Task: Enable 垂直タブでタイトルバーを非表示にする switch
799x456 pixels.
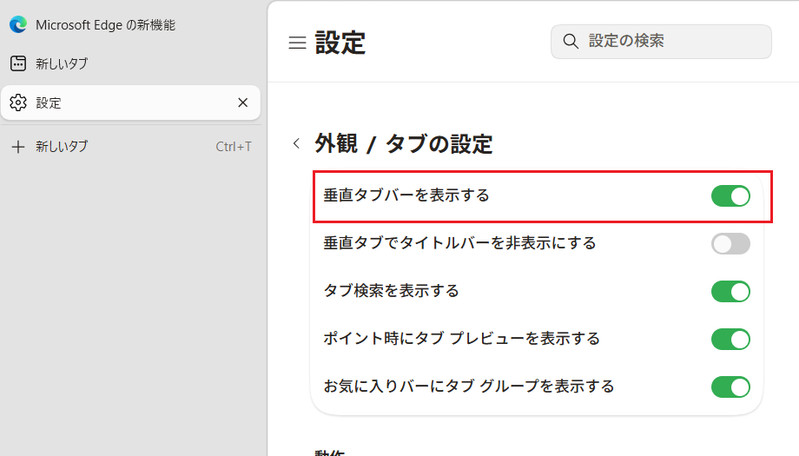Action: coord(731,244)
